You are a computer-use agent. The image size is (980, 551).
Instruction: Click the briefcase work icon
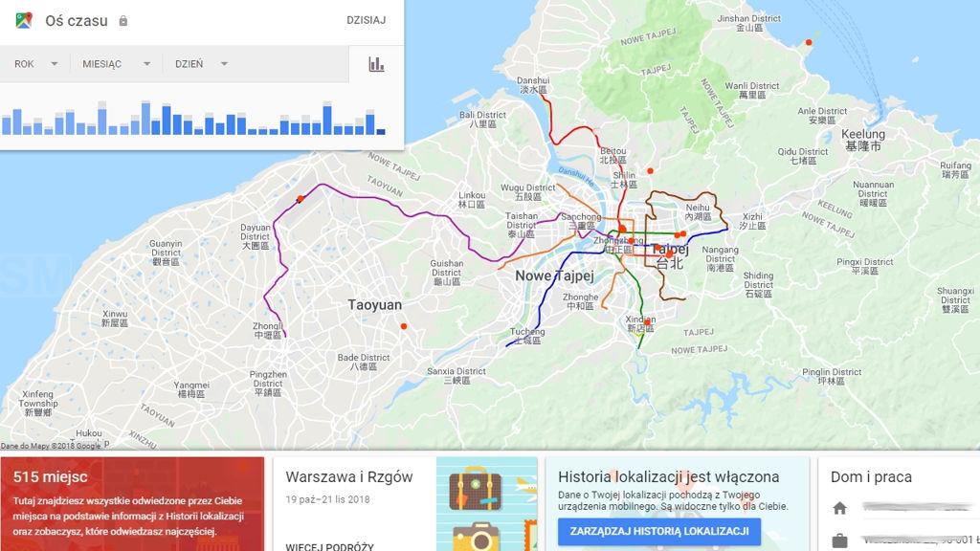click(x=840, y=541)
